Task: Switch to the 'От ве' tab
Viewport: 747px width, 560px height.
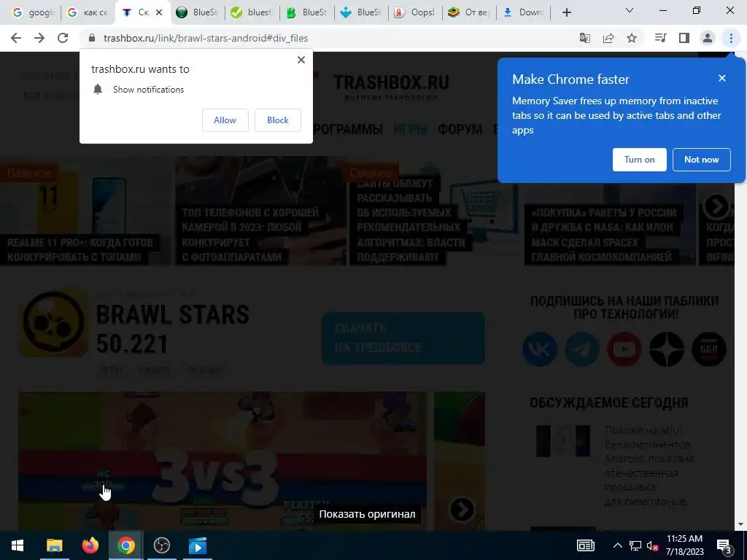Action: [469, 12]
